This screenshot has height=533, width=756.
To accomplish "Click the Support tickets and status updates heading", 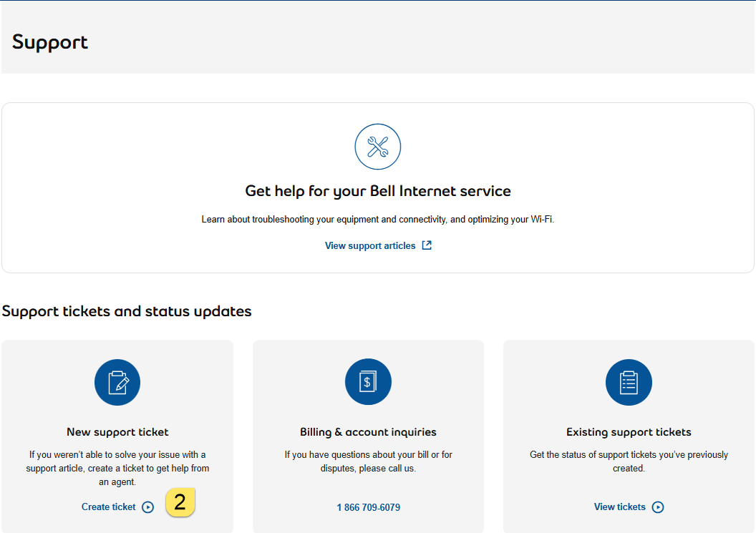I will pos(127,311).
